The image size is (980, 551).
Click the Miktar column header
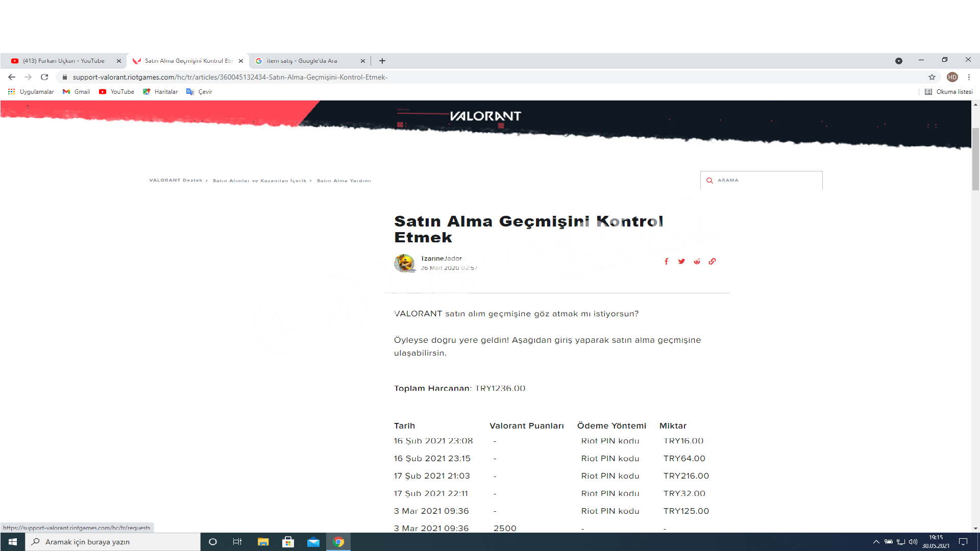(673, 425)
